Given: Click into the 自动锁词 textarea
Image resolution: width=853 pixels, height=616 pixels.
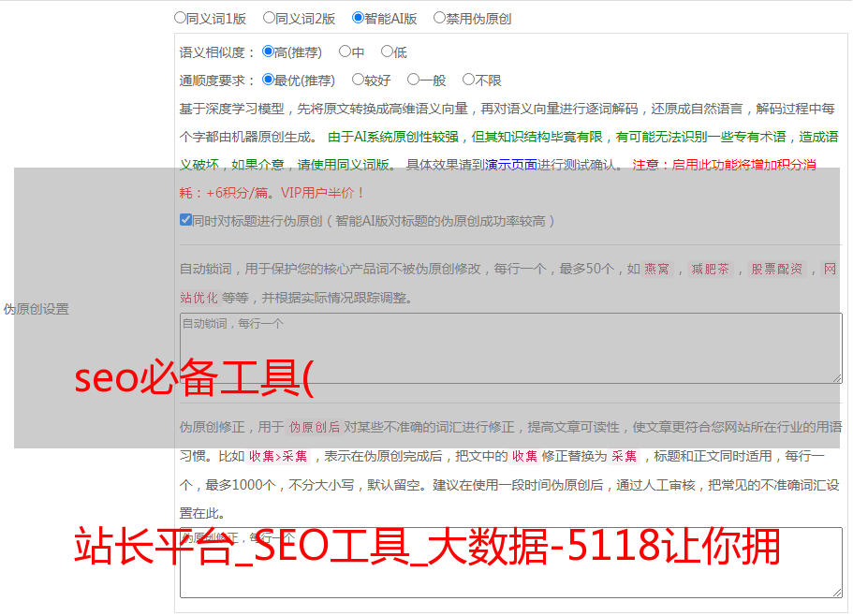Looking at the screenshot, I should [511, 348].
